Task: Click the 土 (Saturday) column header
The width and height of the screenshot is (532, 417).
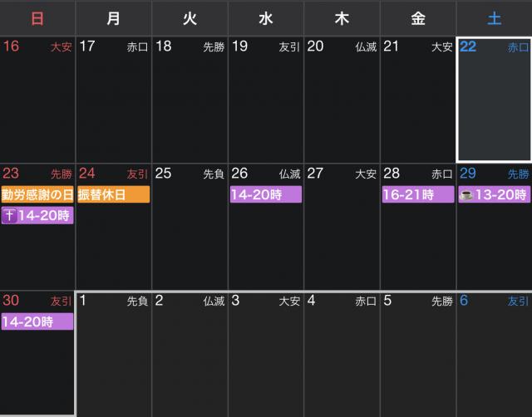Action: [x=494, y=17]
